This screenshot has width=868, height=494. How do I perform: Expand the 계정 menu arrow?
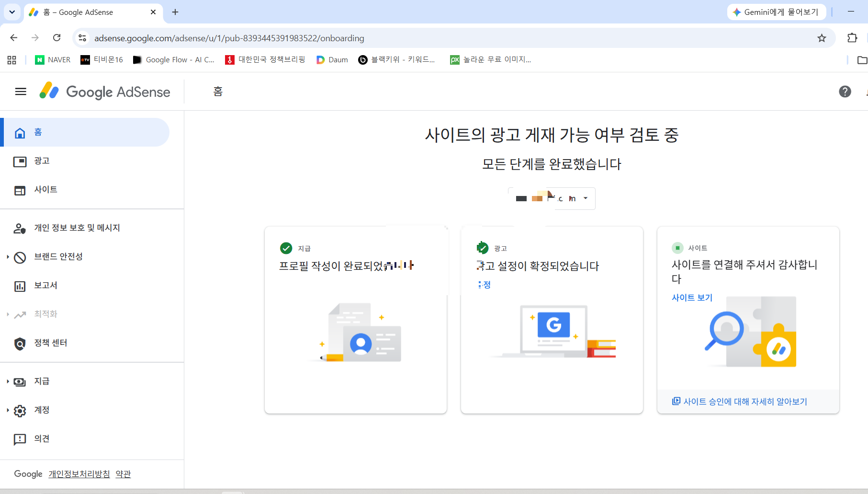pos(8,410)
